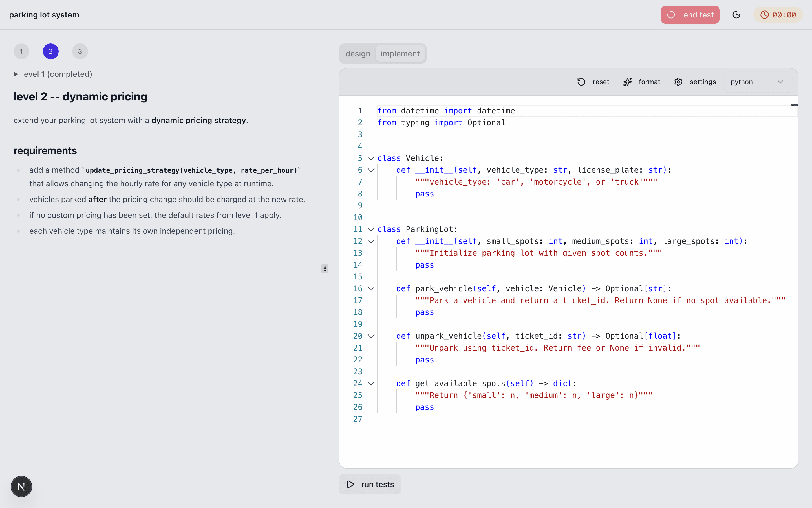
Task: Click the settings label in the editor toolbar
Action: pos(703,82)
